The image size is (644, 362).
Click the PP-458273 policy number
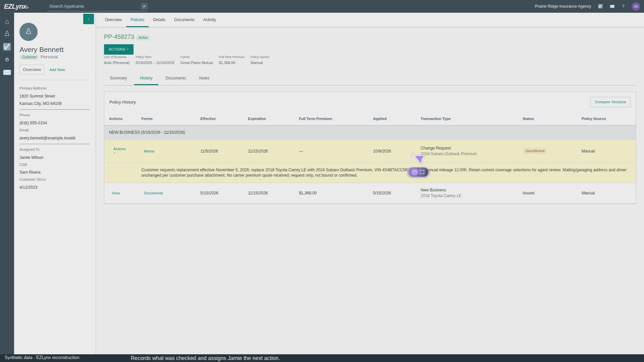[119, 37]
